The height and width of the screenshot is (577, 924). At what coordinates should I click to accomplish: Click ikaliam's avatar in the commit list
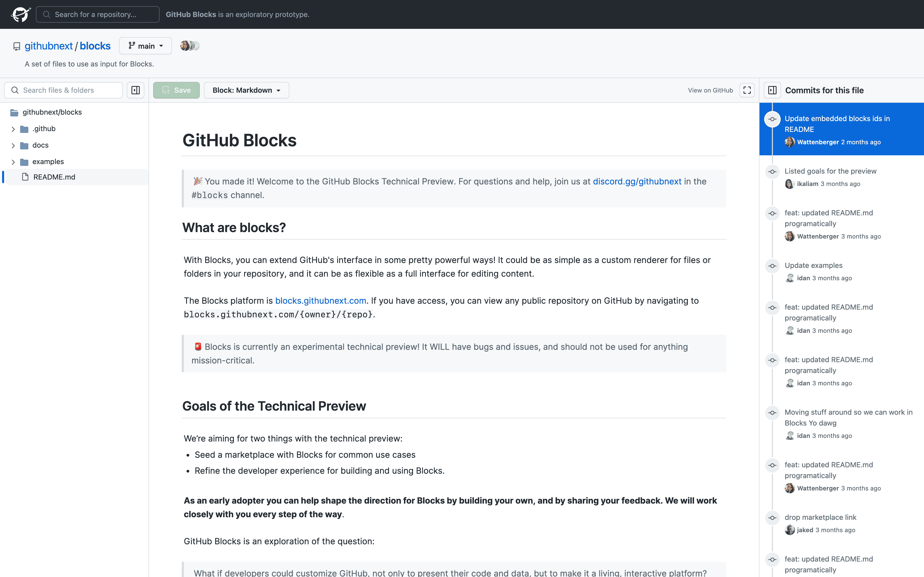click(x=790, y=184)
